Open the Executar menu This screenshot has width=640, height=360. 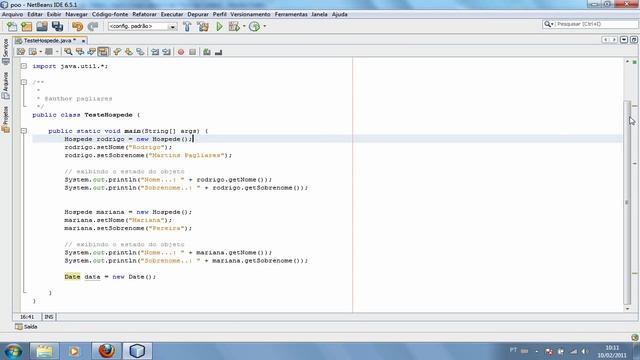[x=172, y=14]
